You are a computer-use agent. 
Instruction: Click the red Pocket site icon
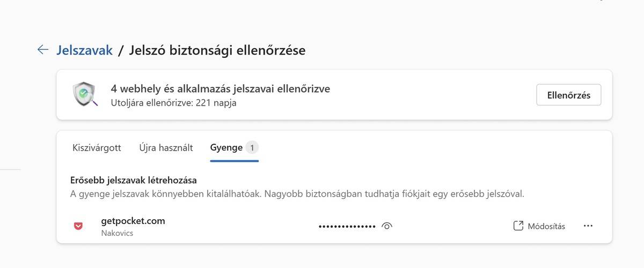[78, 226]
